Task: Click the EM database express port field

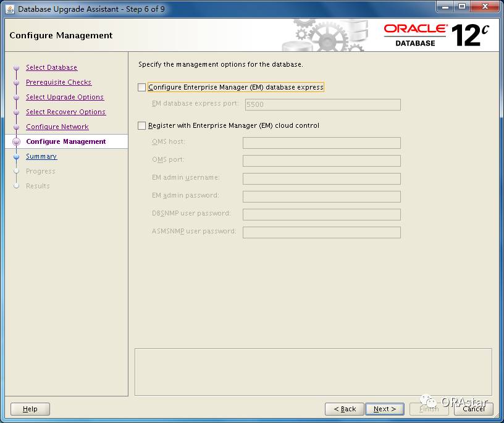Action: 322,104
